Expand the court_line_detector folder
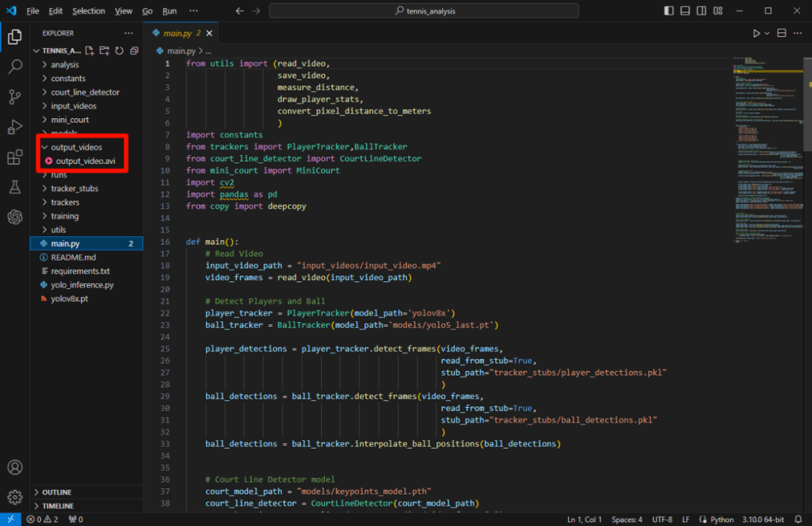 (x=86, y=93)
